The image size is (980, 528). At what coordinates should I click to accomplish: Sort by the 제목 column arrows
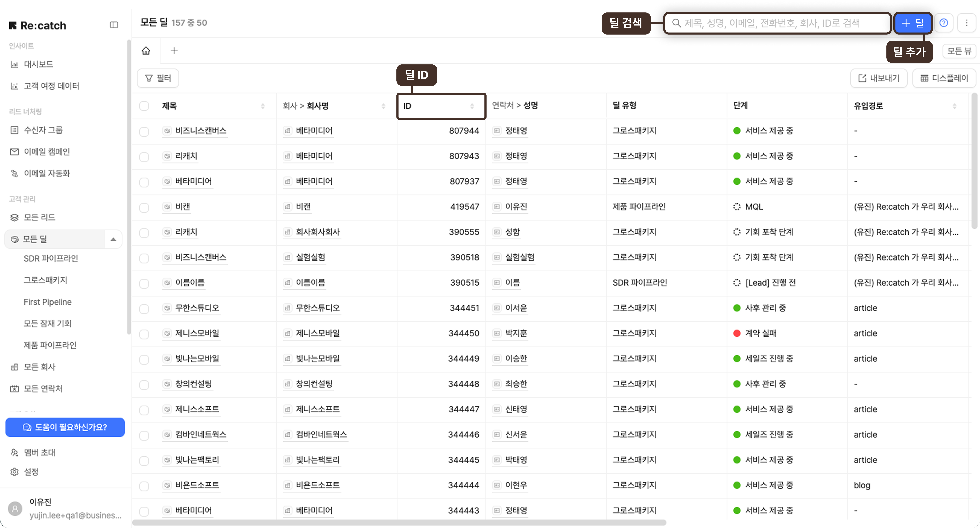263,106
